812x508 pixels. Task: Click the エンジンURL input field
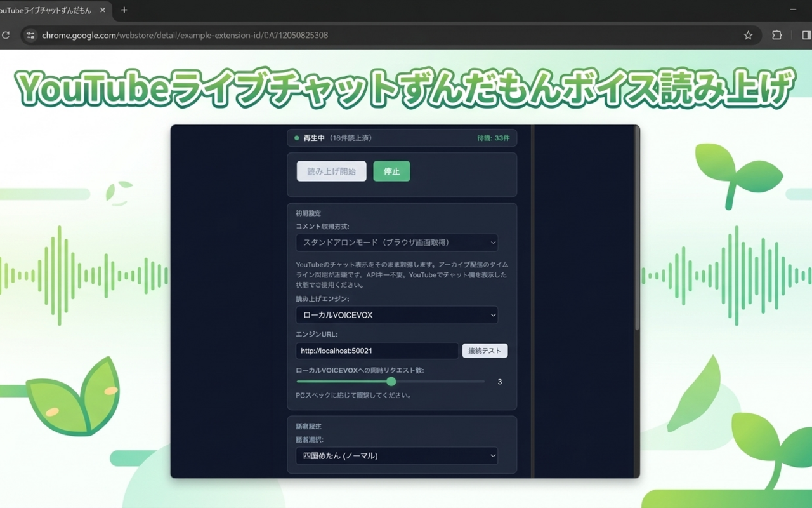pyautogui.click(x=377, y=351)
